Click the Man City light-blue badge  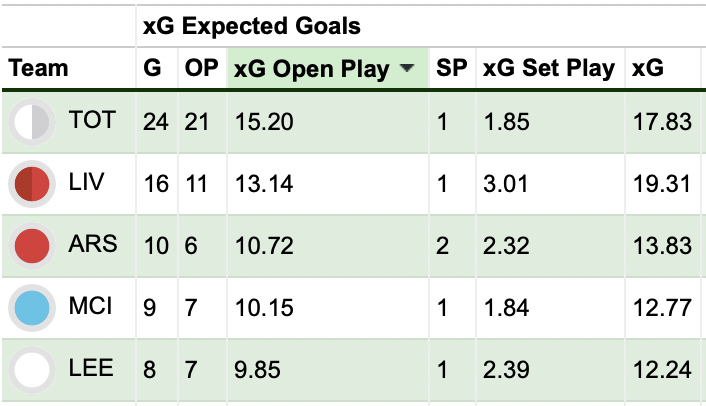(32, 308)
